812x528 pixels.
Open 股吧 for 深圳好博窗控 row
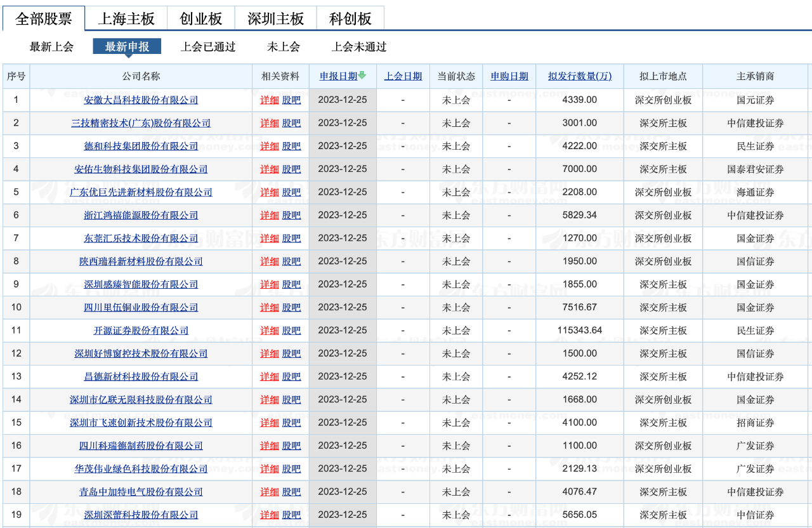pyautogui.click(x=292, y=353)
